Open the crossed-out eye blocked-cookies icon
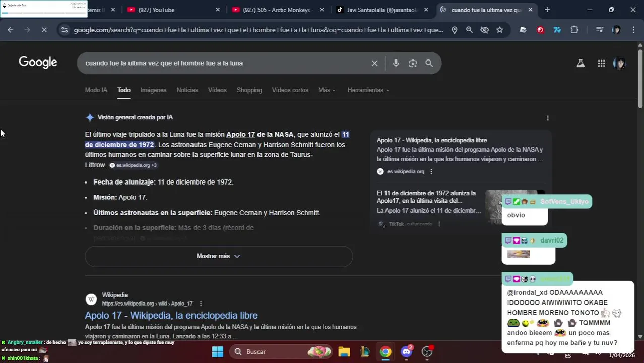Viewport: 644px width, 363px height. (x=484, y=30)
